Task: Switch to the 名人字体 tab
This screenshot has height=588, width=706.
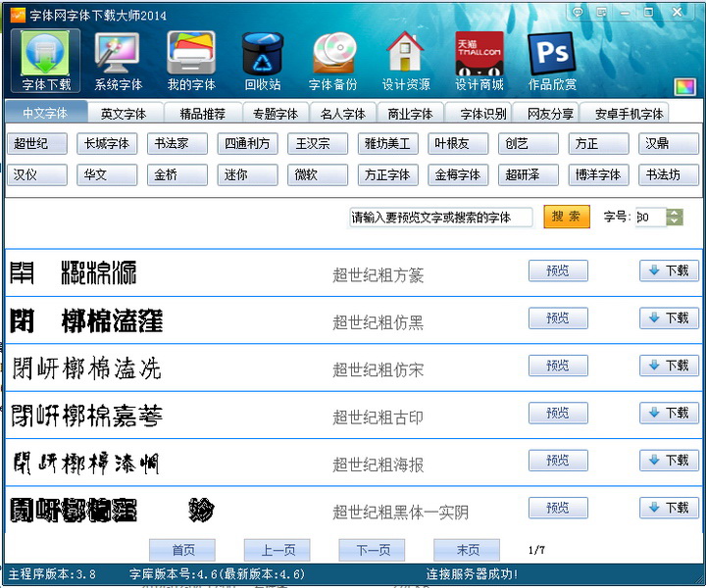Action: [343, 114]
